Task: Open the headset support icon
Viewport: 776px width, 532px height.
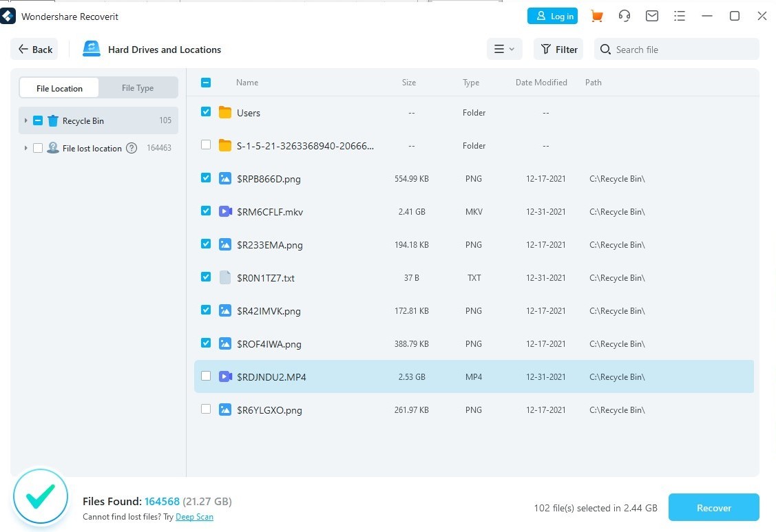Action: 625,16
